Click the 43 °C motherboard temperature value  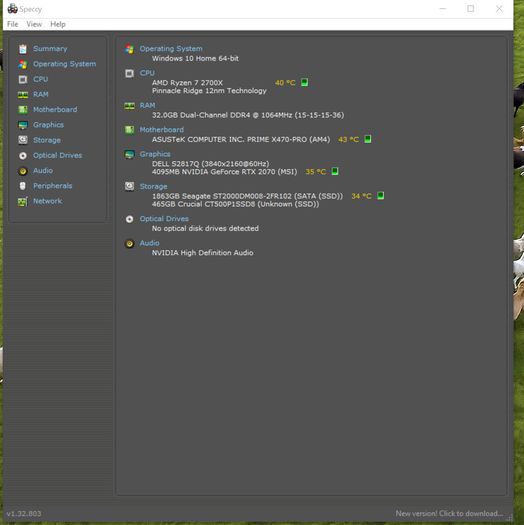pos(349,139)
